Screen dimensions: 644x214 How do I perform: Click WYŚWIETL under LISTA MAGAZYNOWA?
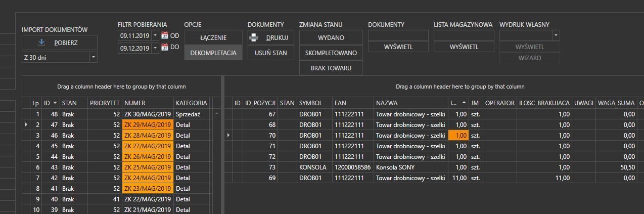[x=464, y=47]
